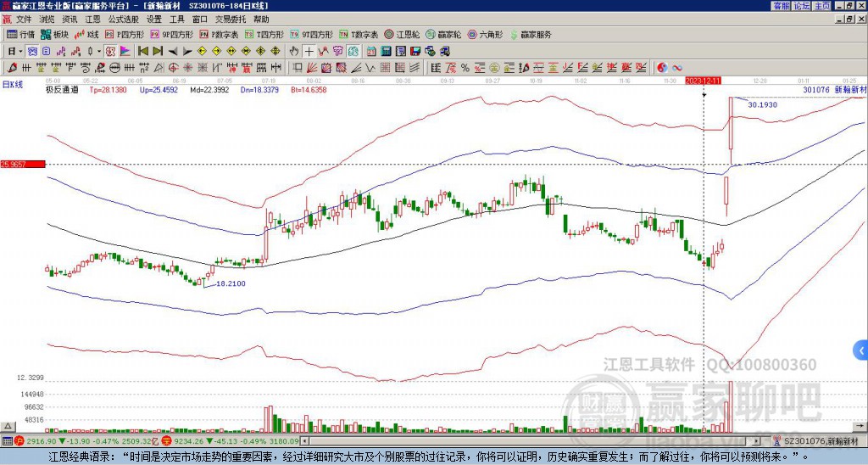Click the blue side panel expand arrow

(861, 350)
